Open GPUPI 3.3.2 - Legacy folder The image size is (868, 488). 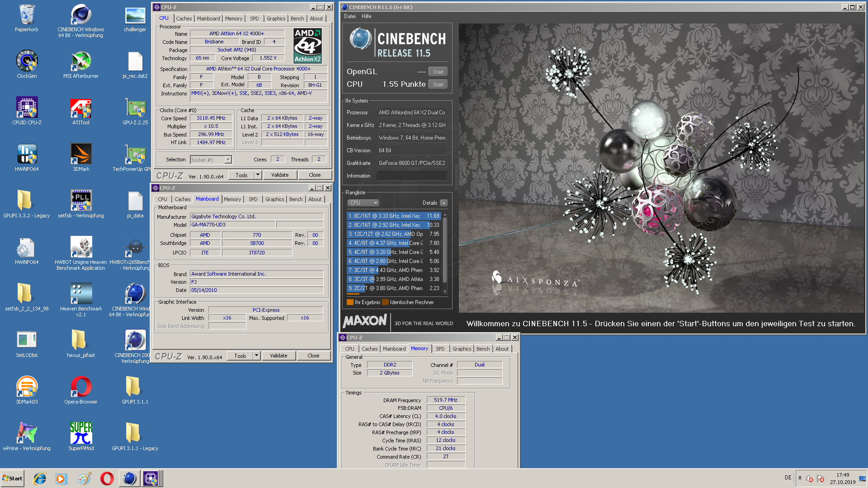pyautogui.click(x=27, y=204)
